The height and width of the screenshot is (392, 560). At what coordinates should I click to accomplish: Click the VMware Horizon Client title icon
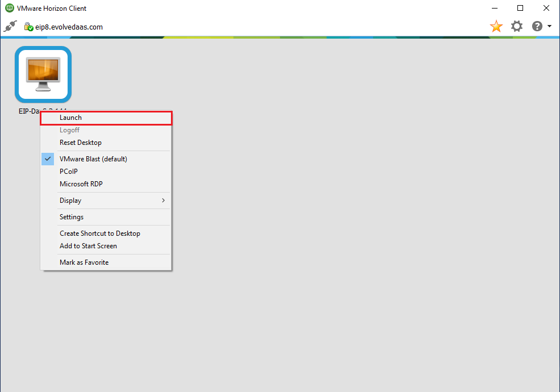(x=9, y=9)
